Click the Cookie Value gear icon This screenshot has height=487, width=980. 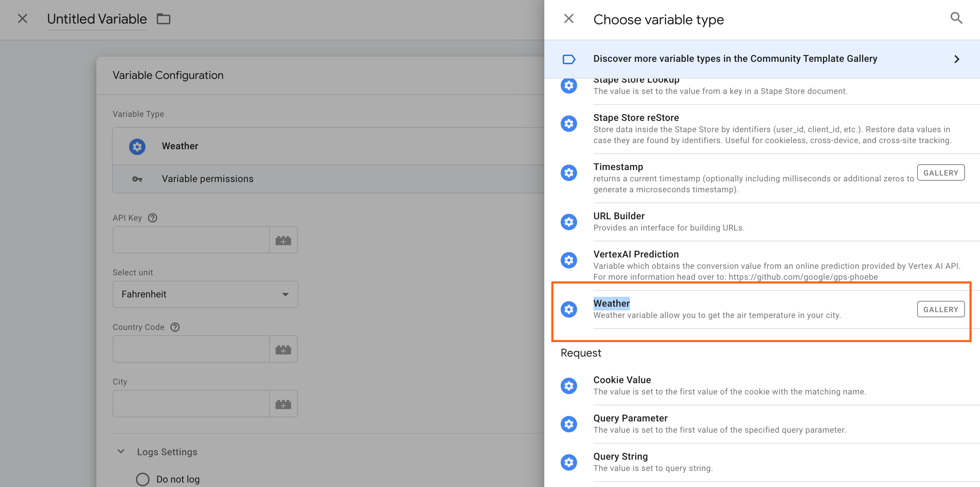pyautogui.click(x=569, y=386)
